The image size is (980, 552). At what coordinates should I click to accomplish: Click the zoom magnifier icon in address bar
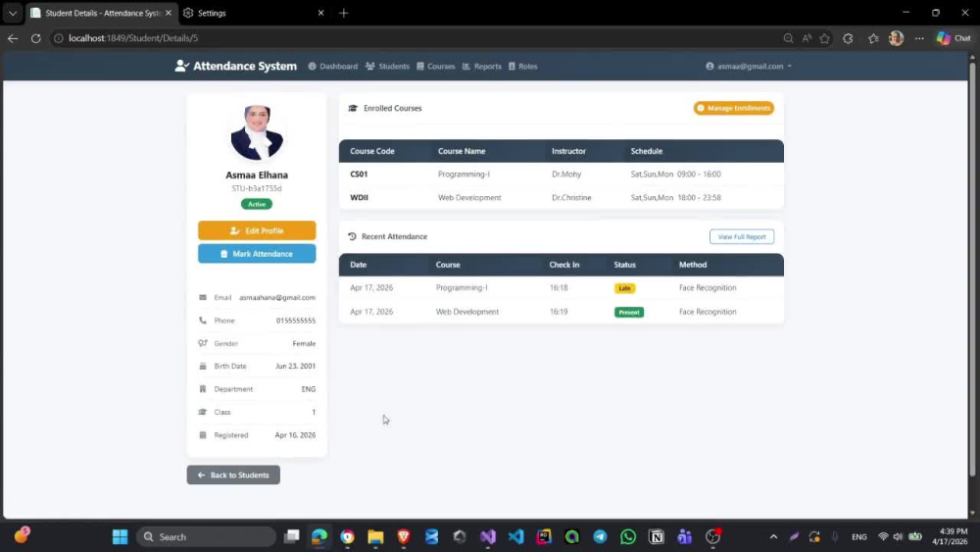click(788, 38)
